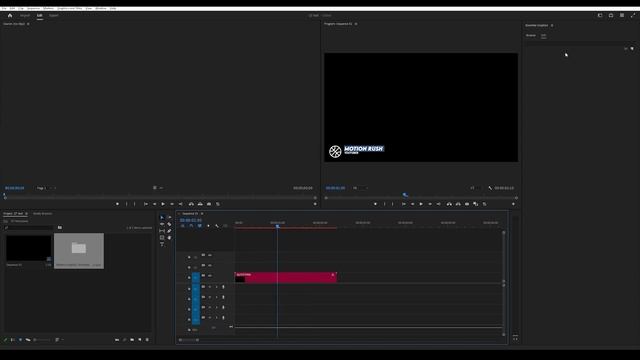Screen dimensions: 640x360
Task: Select the Rectangle tool
Action: [x=162, y=238]
